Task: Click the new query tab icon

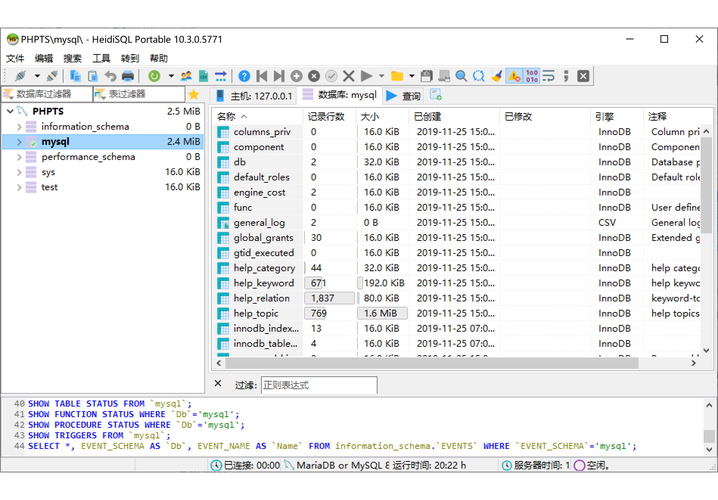Action: coord(436,95)
